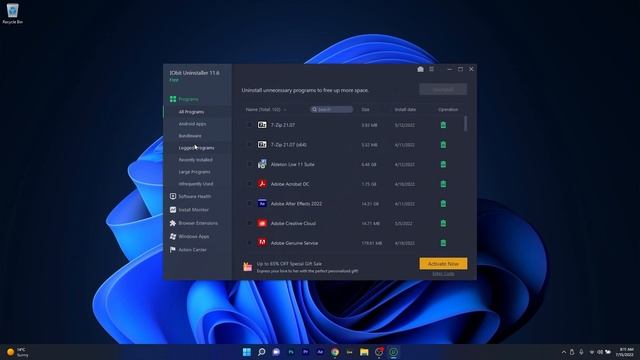Open Photoshop from the taskbar
The height and width of the screenshot is (360, 640).
point(291,352)
